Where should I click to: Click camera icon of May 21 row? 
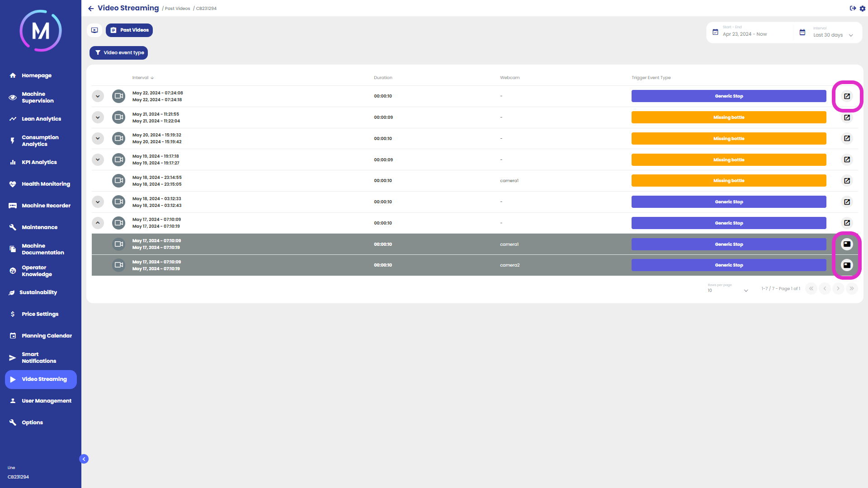(118, 117)
